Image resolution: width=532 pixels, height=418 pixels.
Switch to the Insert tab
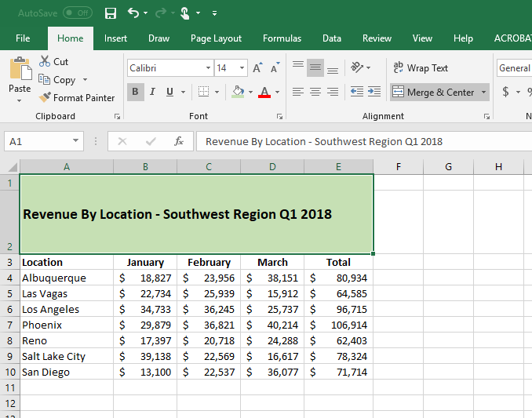(x=115, y=38)
